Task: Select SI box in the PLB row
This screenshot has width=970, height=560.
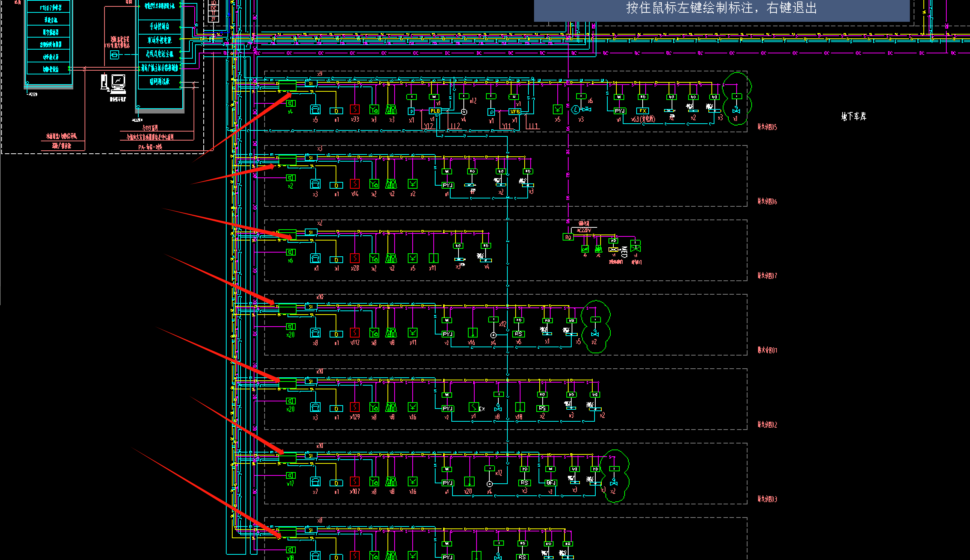Action: pyautogui.click(x=311, y=83)
